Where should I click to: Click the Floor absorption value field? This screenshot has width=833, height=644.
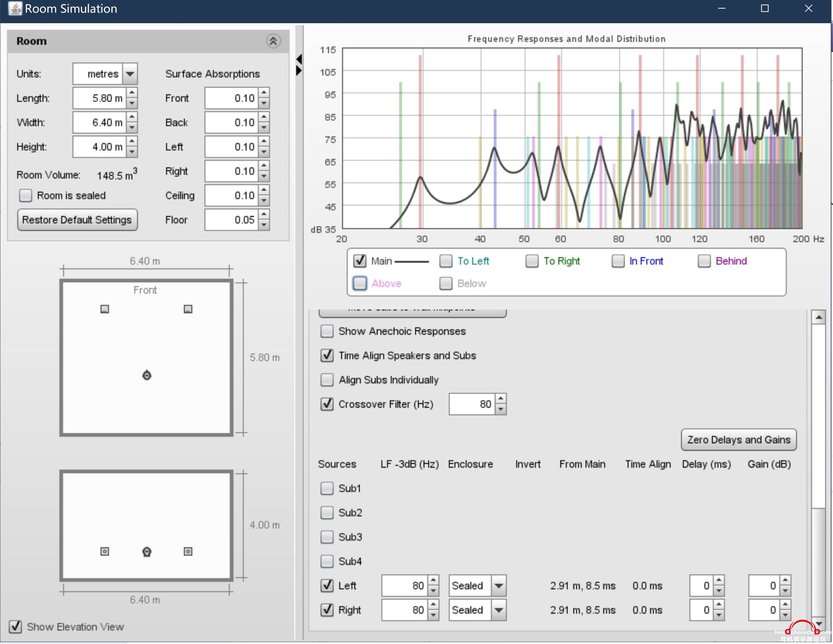(x=231, y=220)
